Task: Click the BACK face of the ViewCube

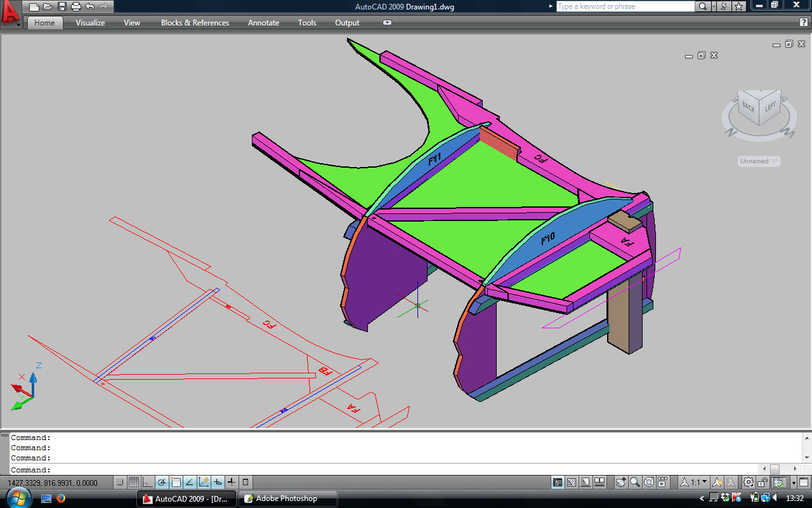Action: [749, 108]
